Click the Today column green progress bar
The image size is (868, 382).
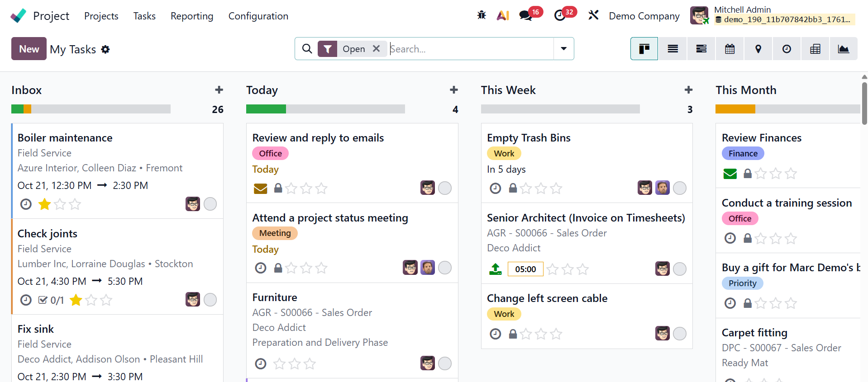click(x=266, y=109)
